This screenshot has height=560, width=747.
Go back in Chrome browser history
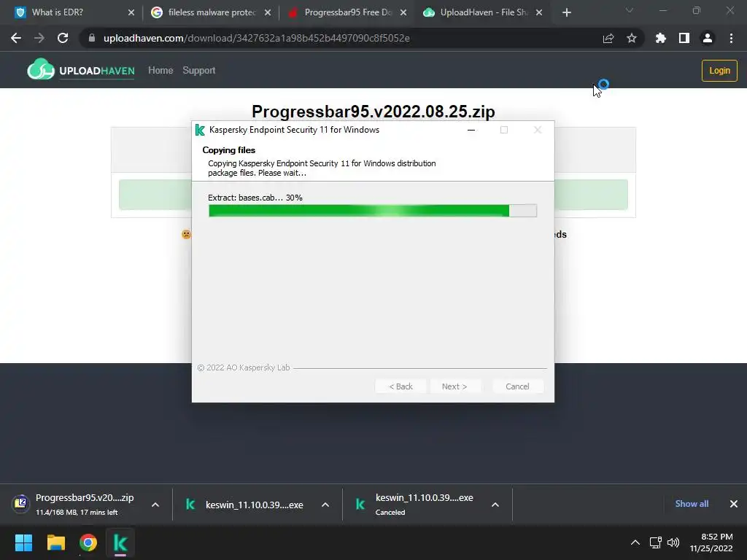[16, 38]
